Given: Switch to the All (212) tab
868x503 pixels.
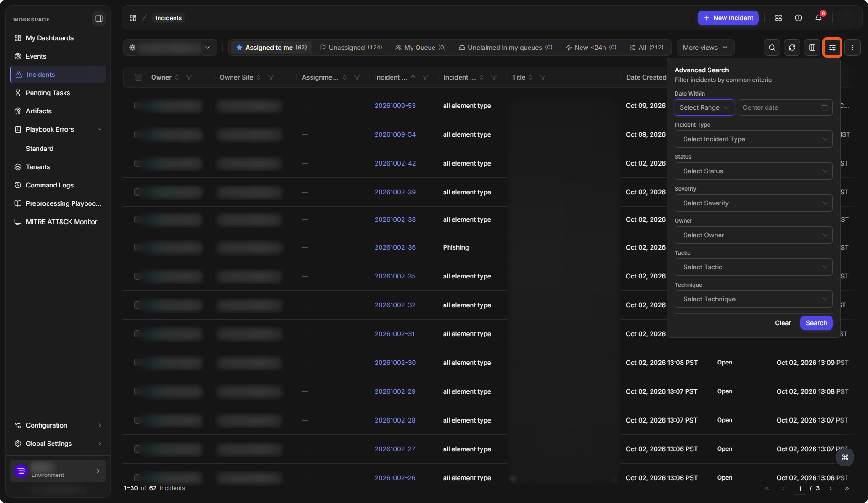Looking at the screenshot, I should [646, 48].
